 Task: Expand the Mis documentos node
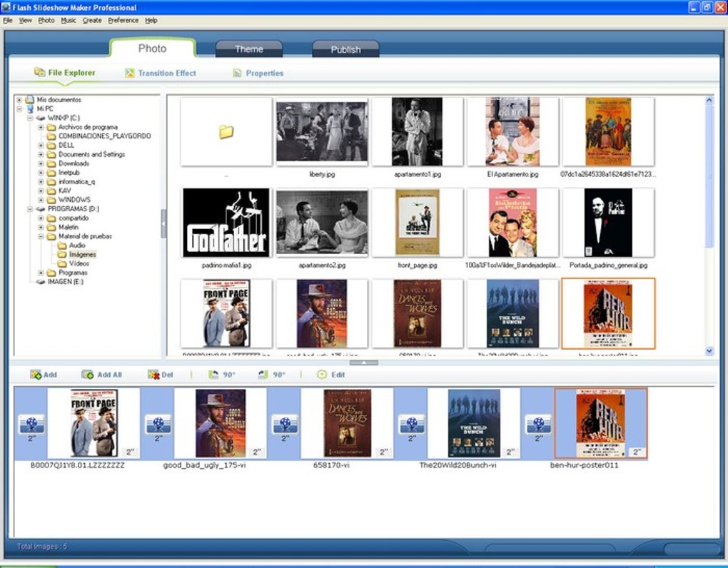click(x=19, y=100)
